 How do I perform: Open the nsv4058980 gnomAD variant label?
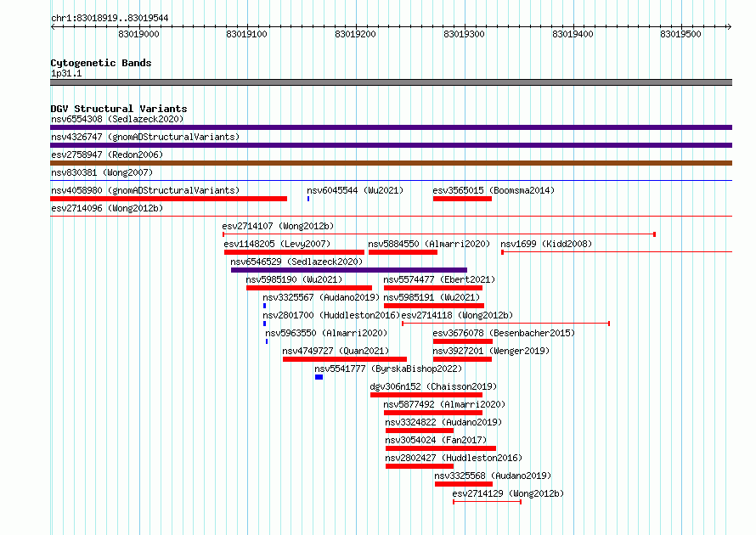click(x=145, y=190)
